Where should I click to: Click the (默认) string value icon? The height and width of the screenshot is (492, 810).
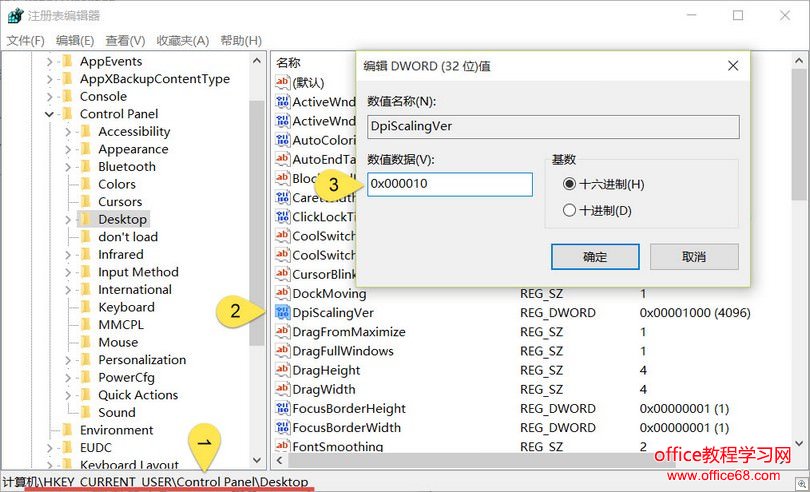tap(283, 82)
